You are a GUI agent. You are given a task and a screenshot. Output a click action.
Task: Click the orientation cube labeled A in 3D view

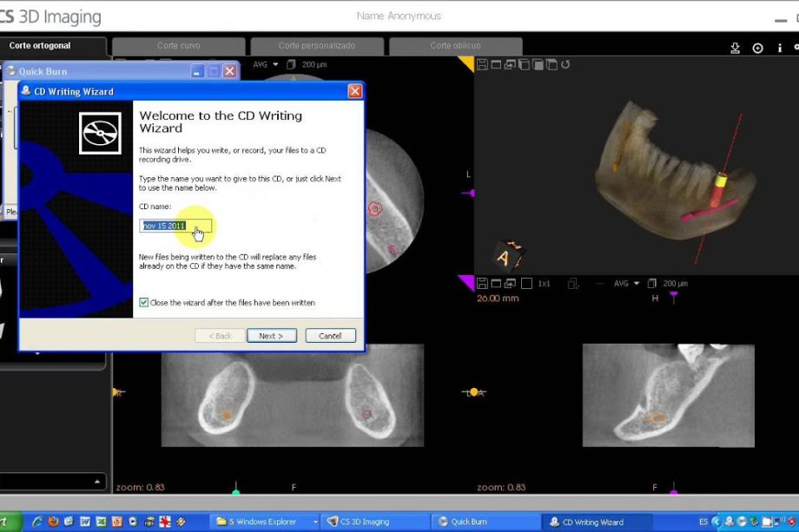pyautogui.click(x=507, y=255)
